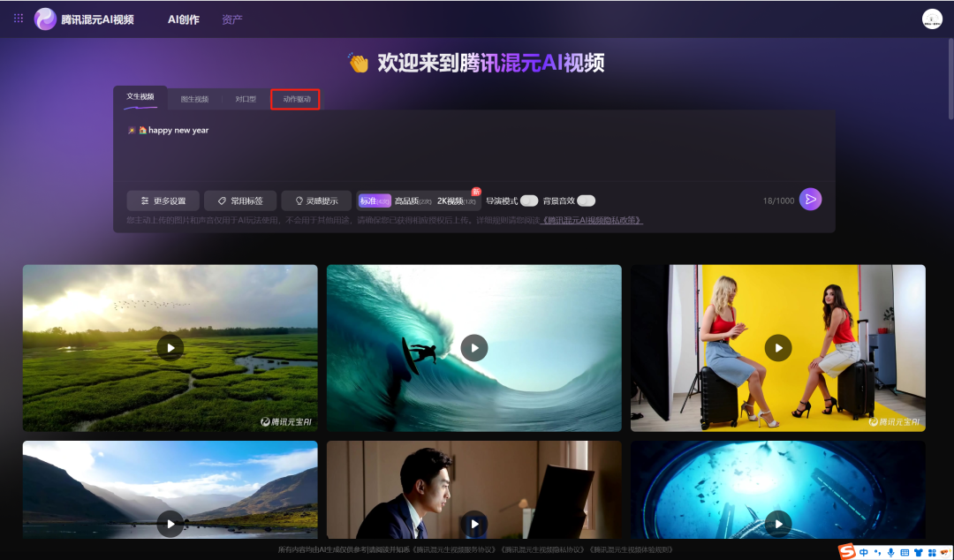Expand 更多设置 options
The width and height of the screenshot is (954, 560).
163,201
